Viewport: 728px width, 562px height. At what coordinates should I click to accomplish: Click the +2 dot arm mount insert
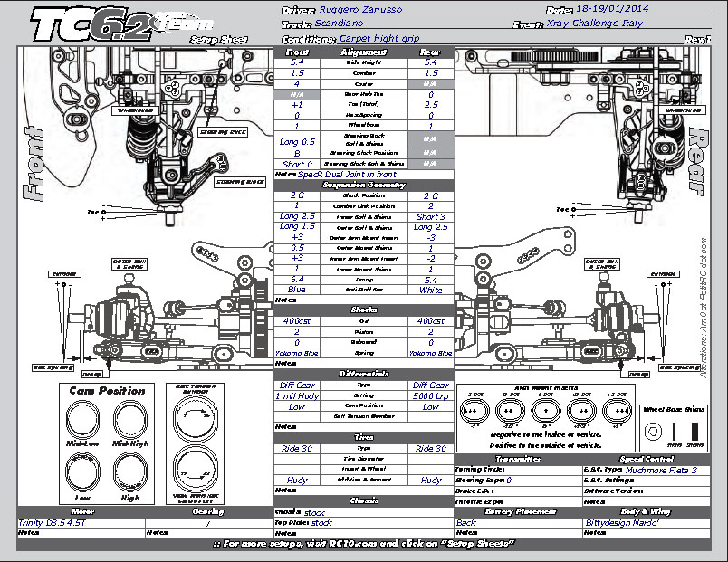(581, 411)
